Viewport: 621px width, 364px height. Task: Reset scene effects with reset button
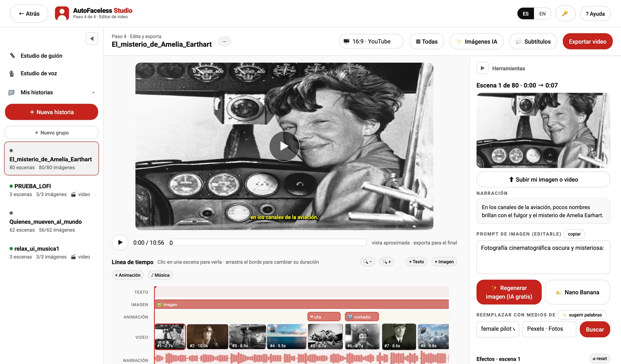[x=600, y=359]
